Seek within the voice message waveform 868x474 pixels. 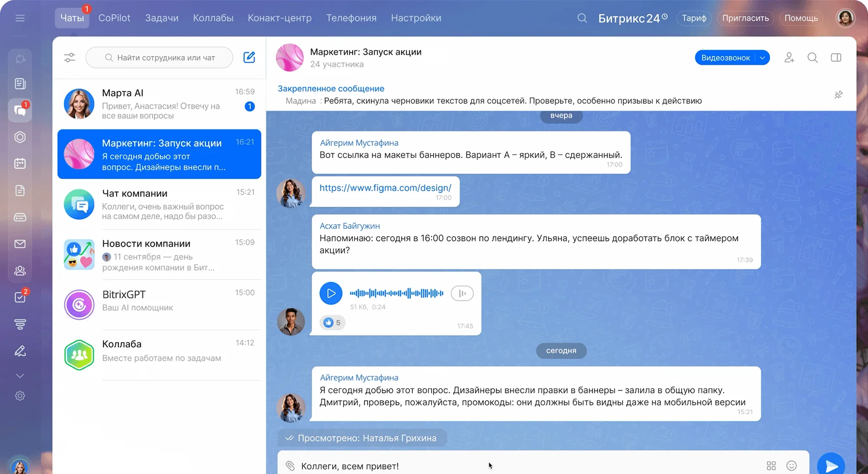(397, 293)
